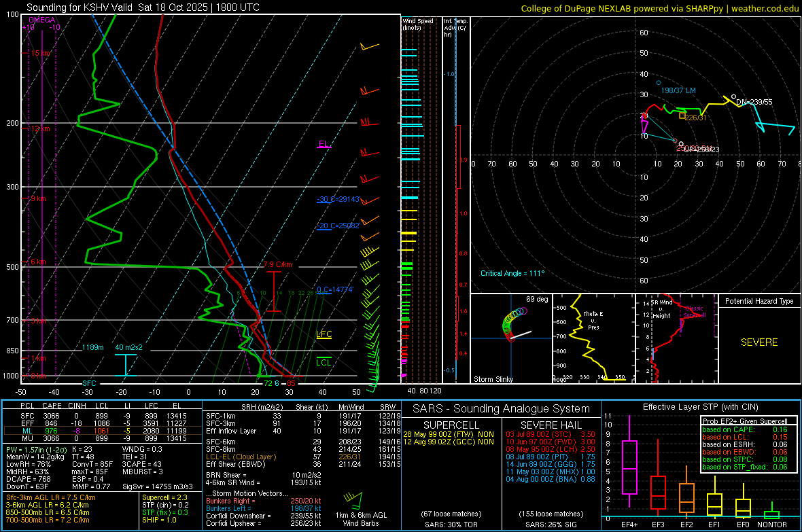This screenshot has width=802, height=532.
Task: Click the yellow 'SEVERE' hazard text
Action: 759,342
